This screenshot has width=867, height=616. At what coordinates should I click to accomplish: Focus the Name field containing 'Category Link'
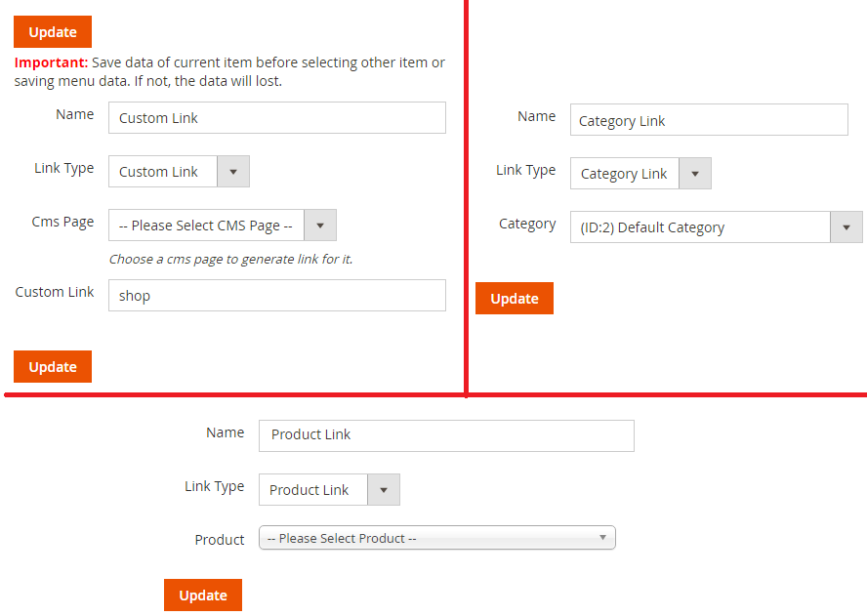(708, 120)
